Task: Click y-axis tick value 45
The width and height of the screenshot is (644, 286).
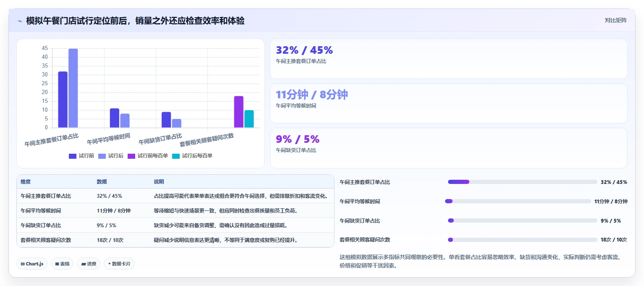Action: click(x=45, y=48)
